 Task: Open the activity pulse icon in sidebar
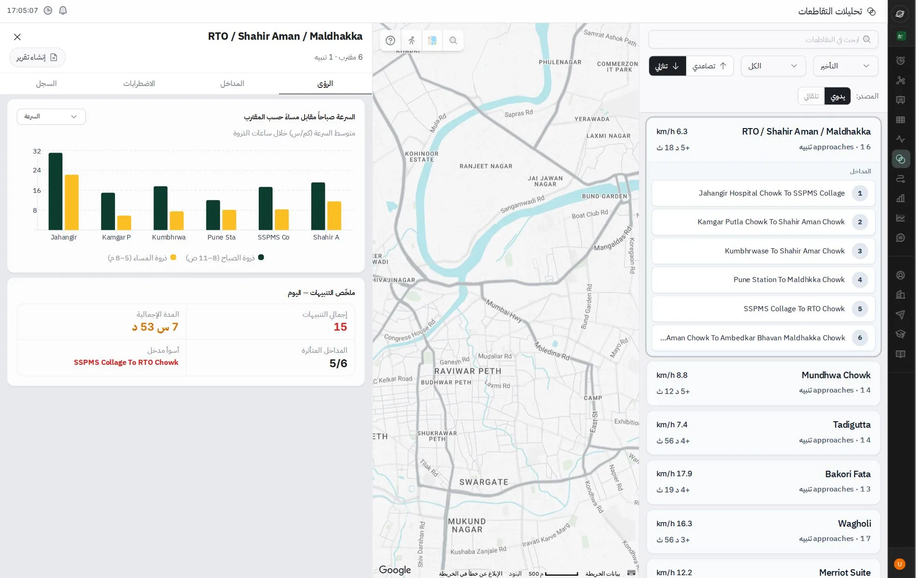900,139
